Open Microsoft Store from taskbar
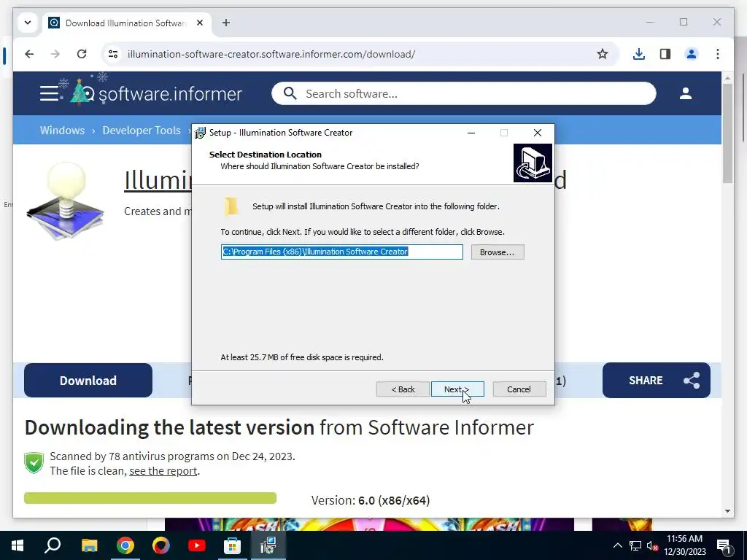This screenshot has height=560, width=747. [232, 545]
